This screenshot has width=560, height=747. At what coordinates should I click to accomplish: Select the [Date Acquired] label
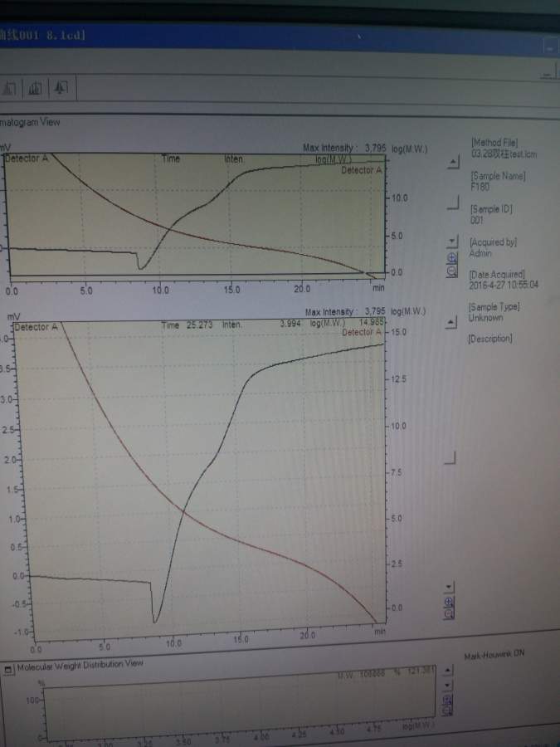497,275
